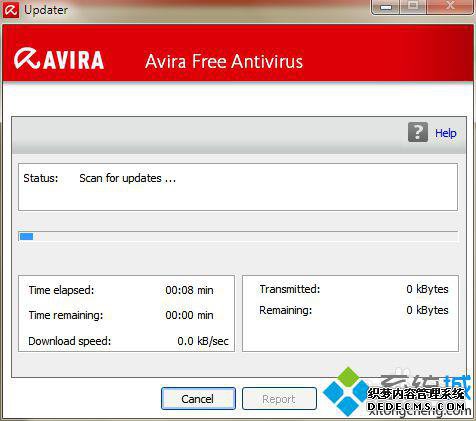Click the 'Updater' window title text
This screenshot has width=476, height=421.
pos(46,10)
